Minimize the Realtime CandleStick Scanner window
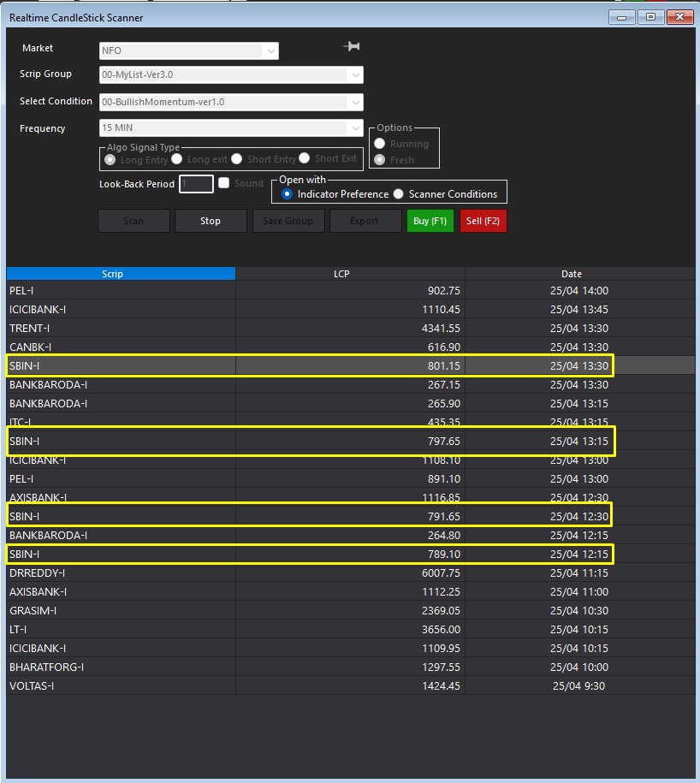This screenshot has width=700, height=783. pyautogui.click(x=621, y=17)
